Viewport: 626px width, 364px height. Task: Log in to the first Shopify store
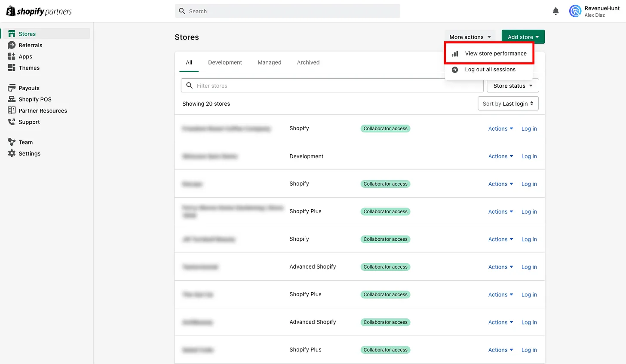(529, 128)
